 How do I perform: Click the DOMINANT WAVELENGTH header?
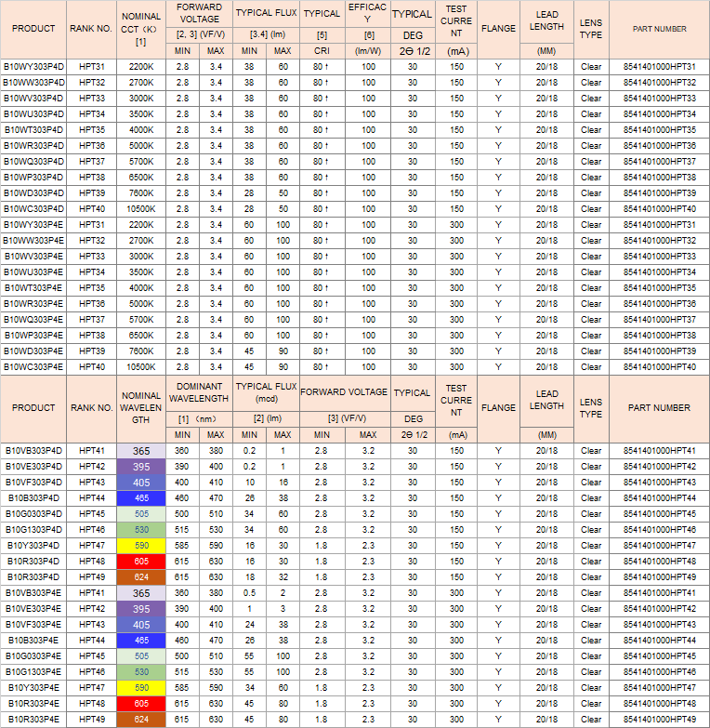[199, 392]
